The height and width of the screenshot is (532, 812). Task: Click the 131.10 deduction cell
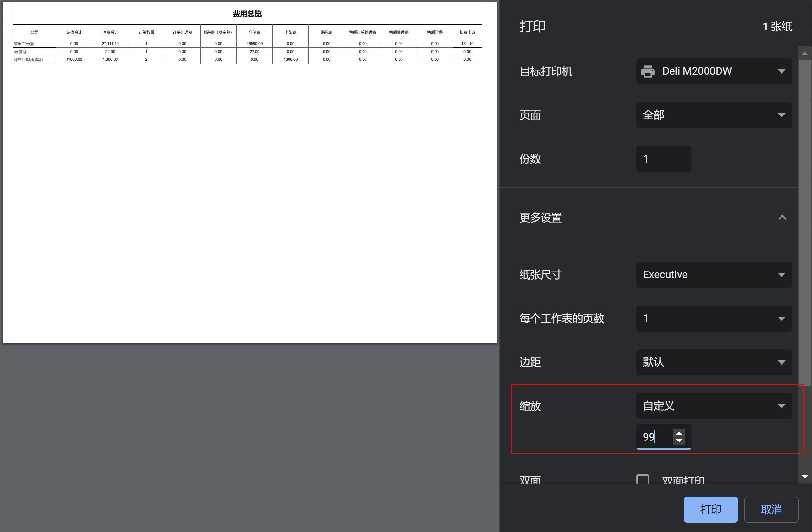467,44
